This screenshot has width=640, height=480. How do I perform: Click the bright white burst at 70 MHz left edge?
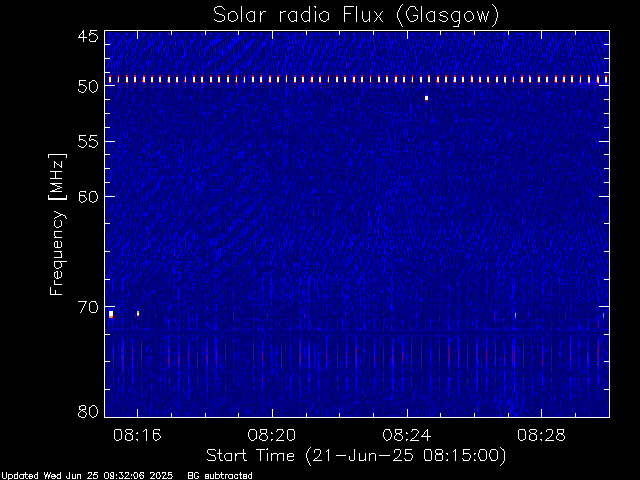pyautogui.click(x=111, y=314)
